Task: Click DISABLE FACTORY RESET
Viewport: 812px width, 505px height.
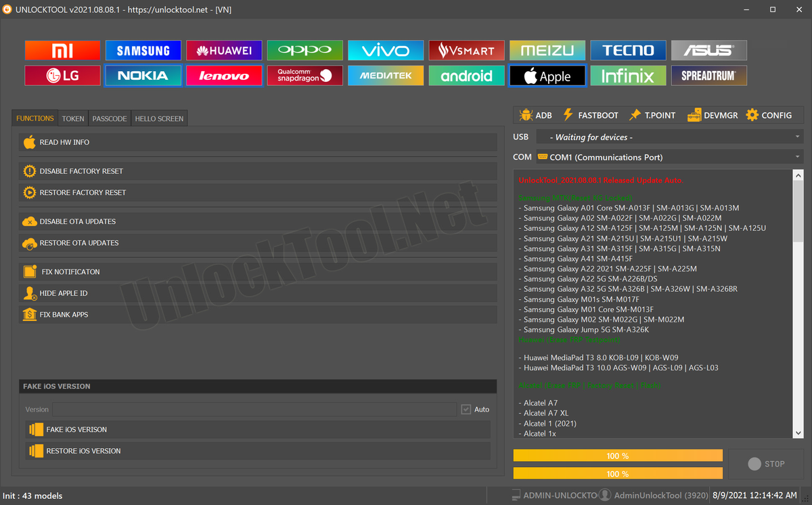Action: pos(258,171)
